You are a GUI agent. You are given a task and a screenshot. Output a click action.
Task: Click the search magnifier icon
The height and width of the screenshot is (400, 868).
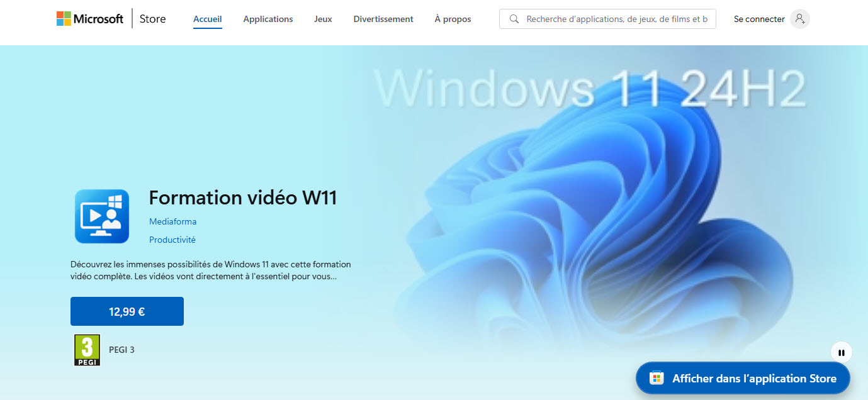coord(514,19)
